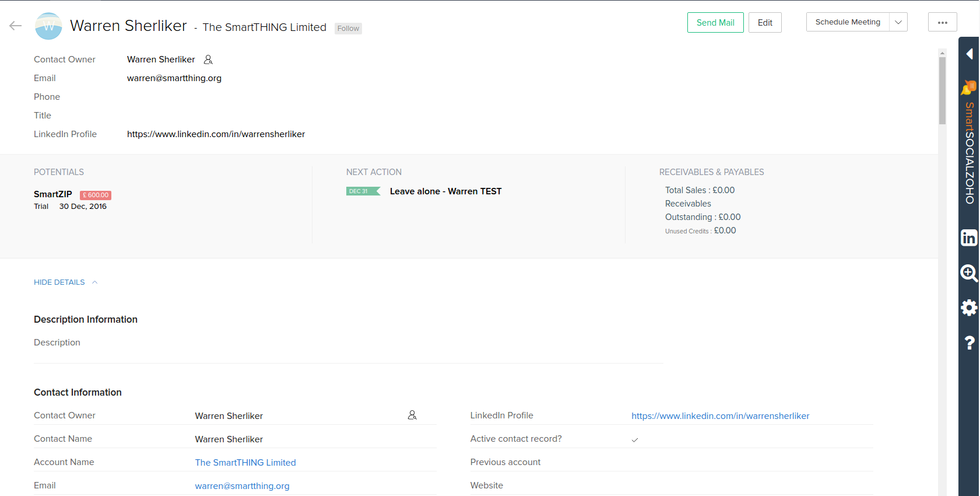Screen dimensions: 980x496
Task: Click the DEC 31 date flag
Action: (363, 191)
